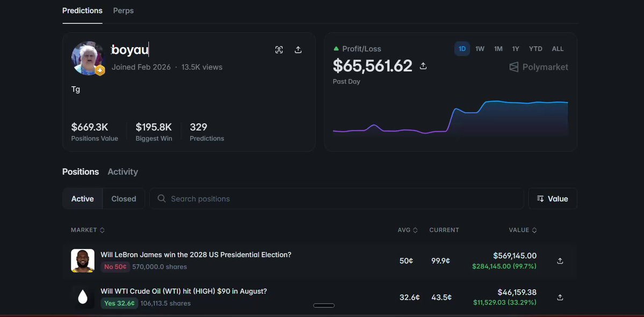Set the chart range to 1Y

516,49
